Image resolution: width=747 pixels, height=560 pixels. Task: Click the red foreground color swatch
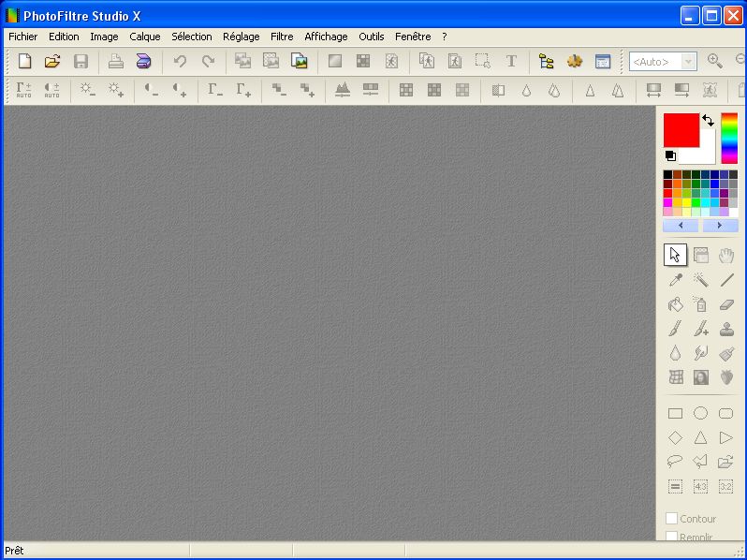[x=681, y=129]
